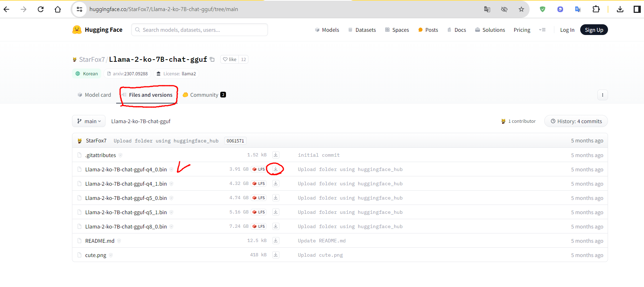Open Solutions in top menu

click(x=490, y=30)
